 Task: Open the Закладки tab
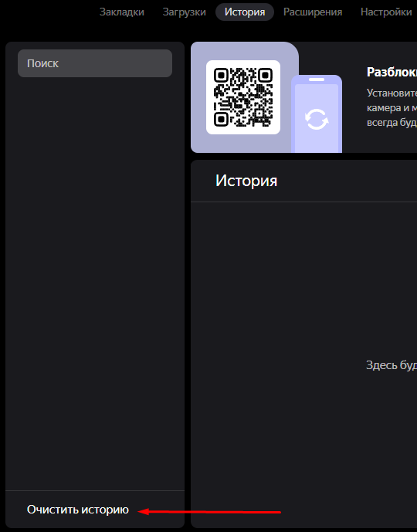(121, 12)
